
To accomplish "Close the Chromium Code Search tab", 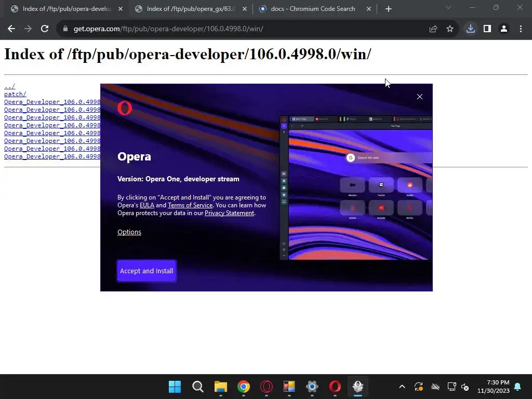I will (x=369, y=9).
